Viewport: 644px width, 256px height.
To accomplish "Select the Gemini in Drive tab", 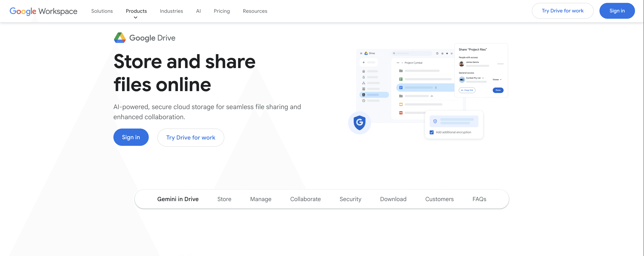I will pyautogui.click(x=178, y=199).
